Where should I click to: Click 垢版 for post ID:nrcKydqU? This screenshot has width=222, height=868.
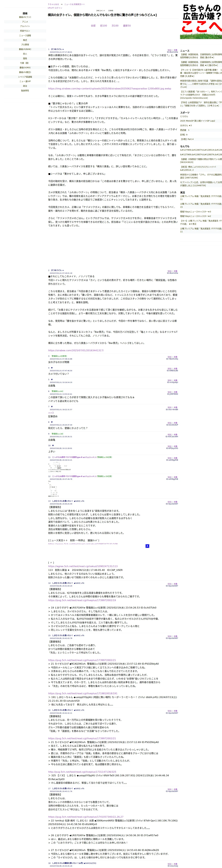click(x=169, y=380)
